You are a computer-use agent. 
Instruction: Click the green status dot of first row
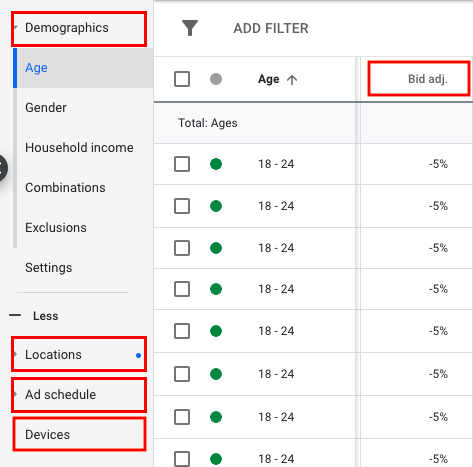[x=216, y=164]
